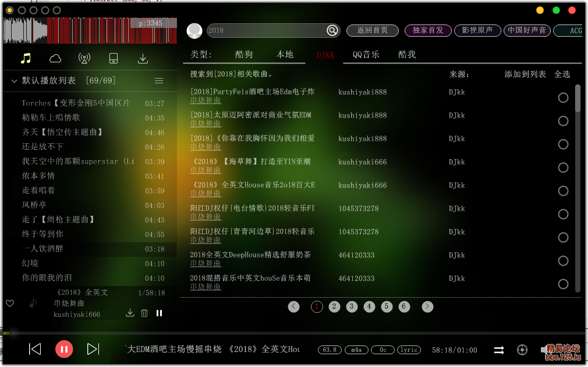The image size is (588, 367).
Task: Select the DeepHouse song radio button
Action: click(x=563, y=261)
